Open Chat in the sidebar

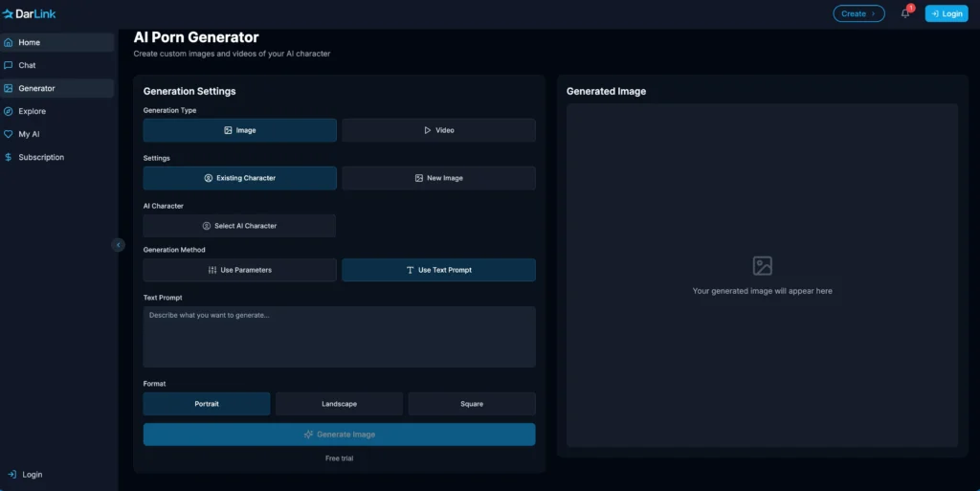[x=56, y=65]
